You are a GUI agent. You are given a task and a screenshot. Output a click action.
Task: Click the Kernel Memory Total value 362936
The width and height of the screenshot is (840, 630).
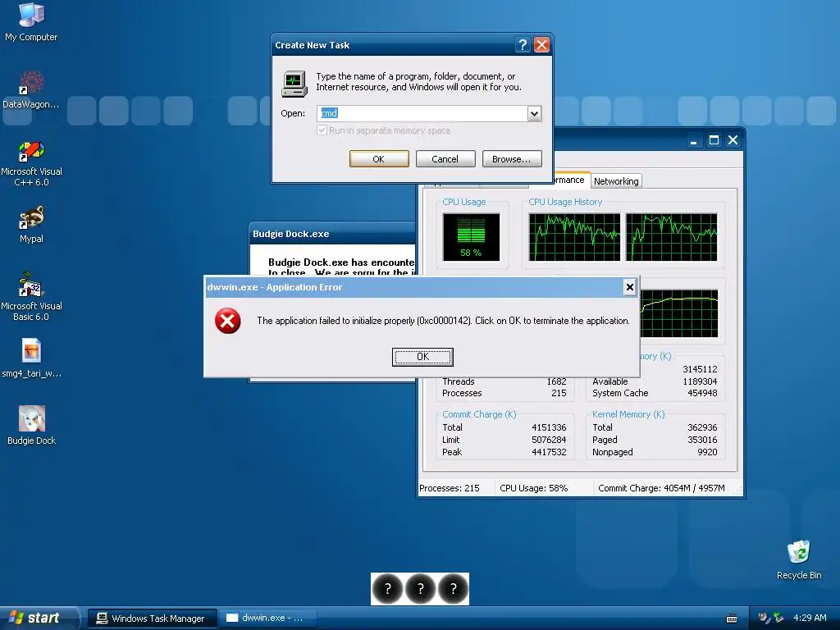click(702, 427)
